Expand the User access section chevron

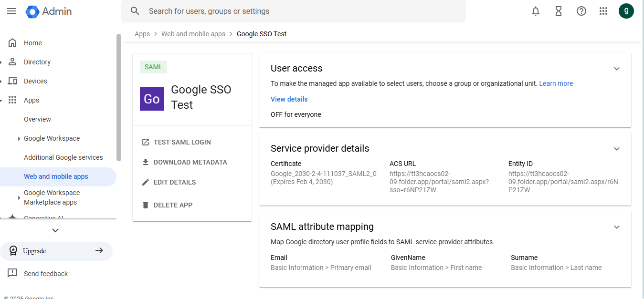617,69
